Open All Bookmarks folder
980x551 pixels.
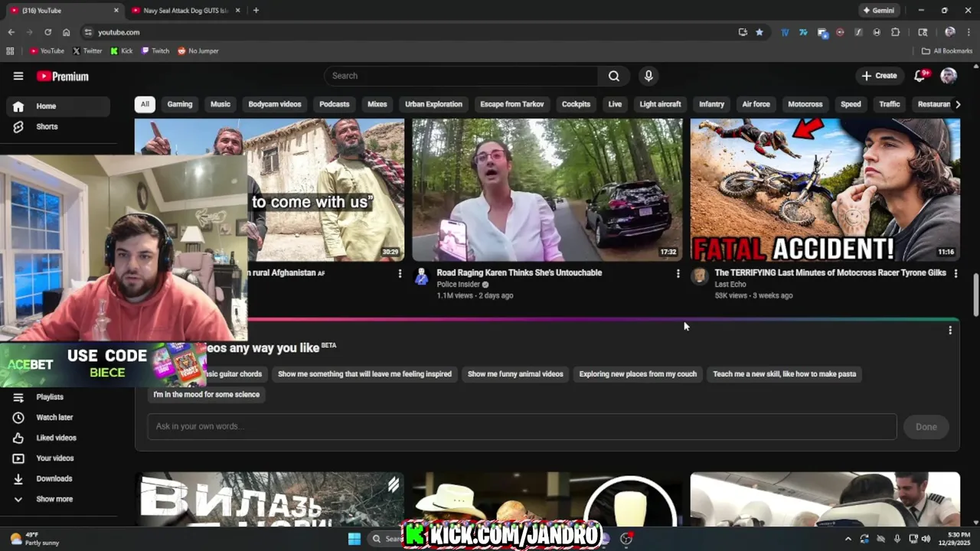(947, 51)
